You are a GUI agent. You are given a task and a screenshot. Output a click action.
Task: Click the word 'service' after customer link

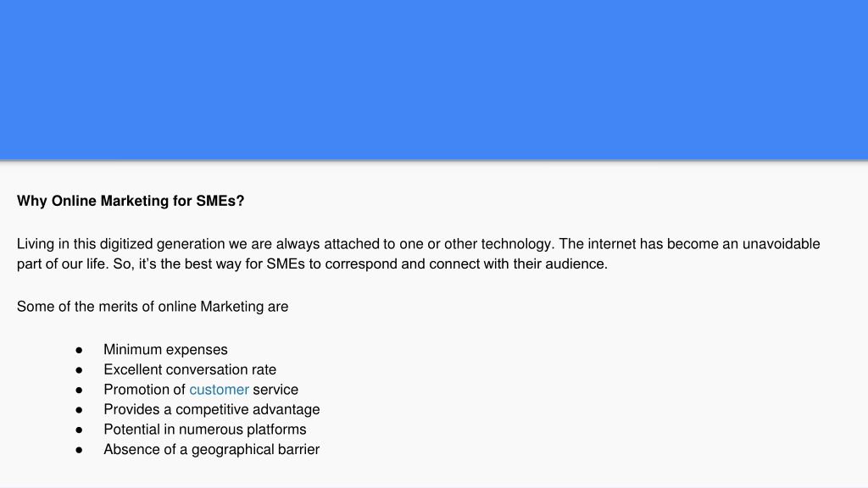click(275, 390)
